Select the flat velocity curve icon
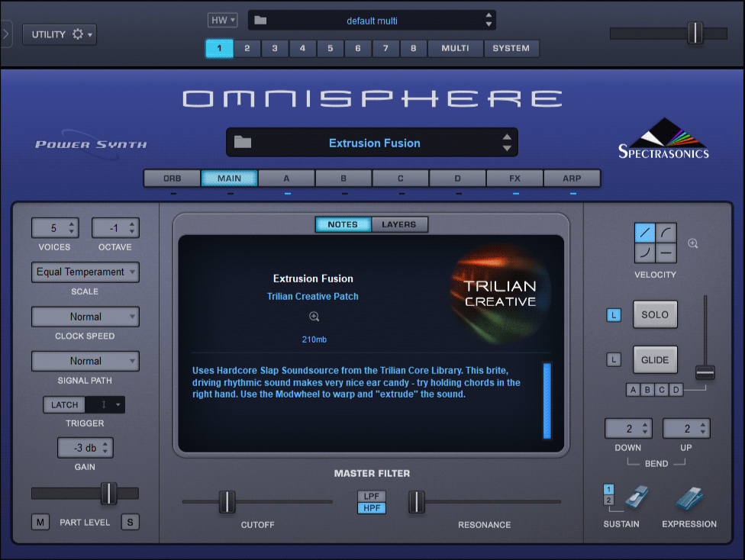Screen dimensions: 745x560 [x=666, y=253]
